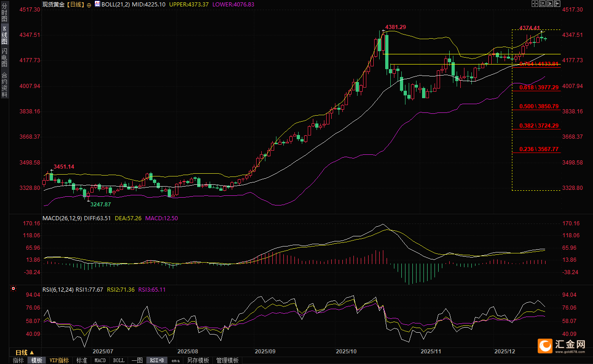Click the MID:4225.10 value
The height and width of the screenshot is (364, 593).
tap(149, 4)
